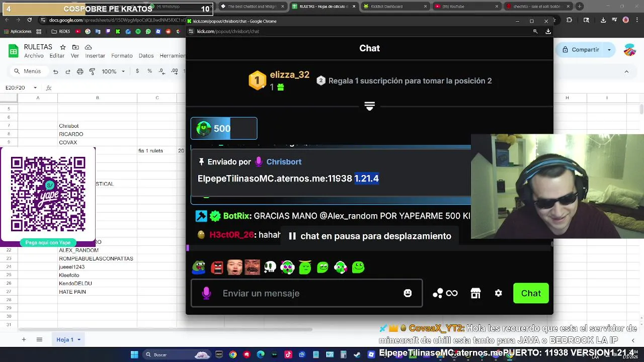Click install icon in Kick popout address bar
The height and width of the screenshot is (362, 644).
point(548,31)
